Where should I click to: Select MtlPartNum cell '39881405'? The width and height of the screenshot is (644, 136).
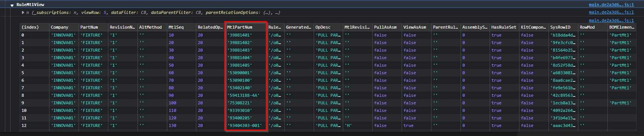click(247, 65)
